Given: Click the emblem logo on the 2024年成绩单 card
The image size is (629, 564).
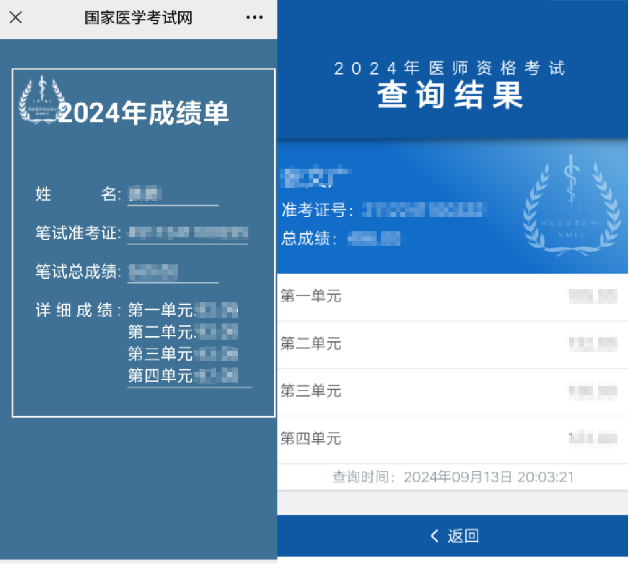Looking at the screenshot, I should click(x=41, y=100).
